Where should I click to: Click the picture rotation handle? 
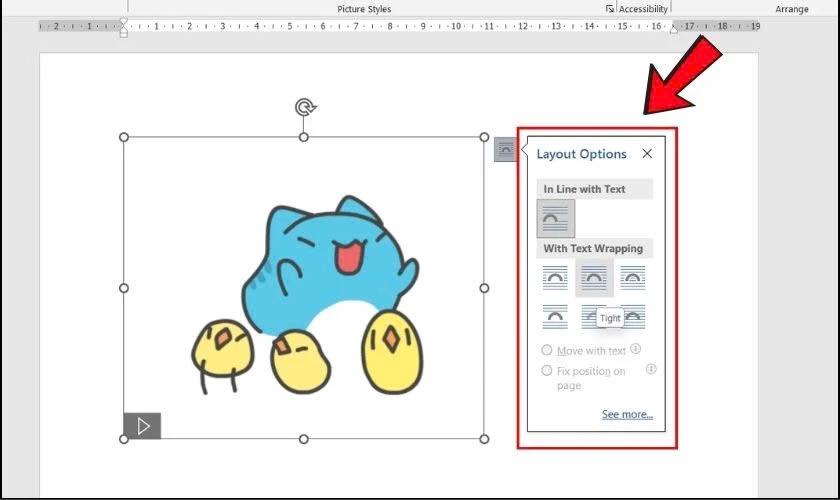pos(305,107)
